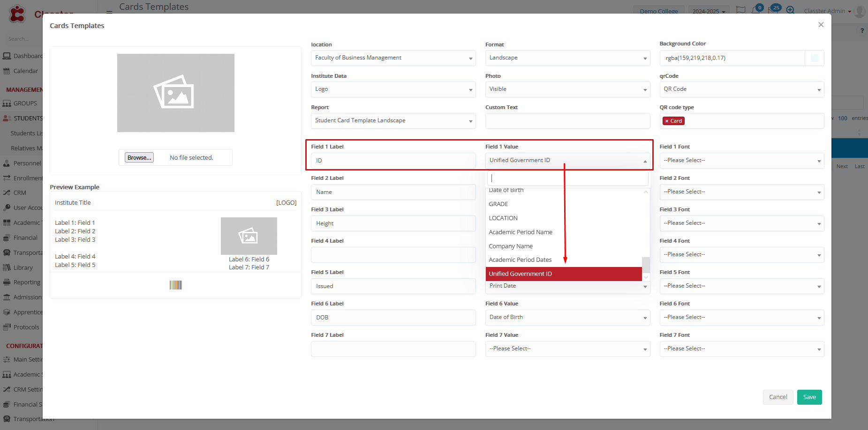868x430 pixels.
Task: Click the Field 4 Label input
Action: click(x=393, y=255)
